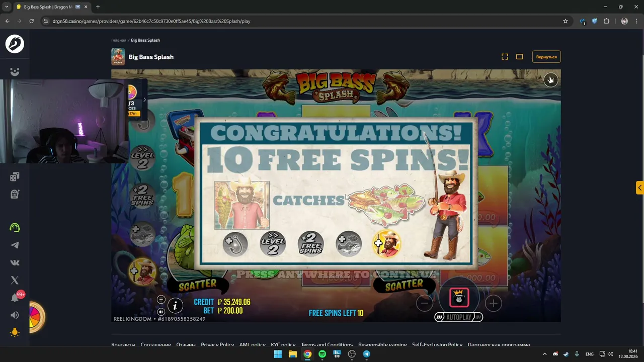Open the smiley mascot icon in sidebar
Screen dimensions: 644x362
pyautogui.click(x=15, y=72)
